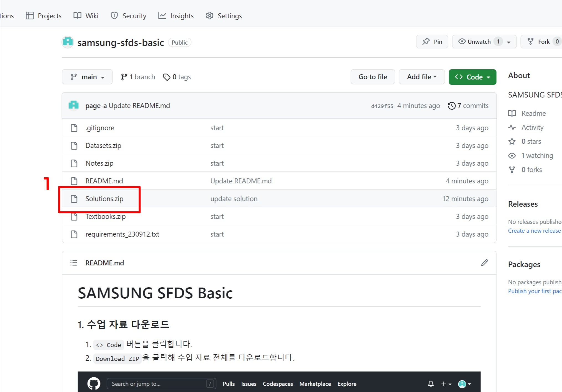Pin the repository using the pin icon

[x=426, y=42]
